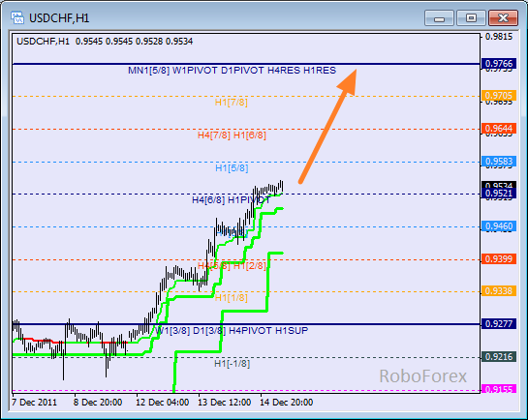Click the 0.9766 price level label

[499, 63]
